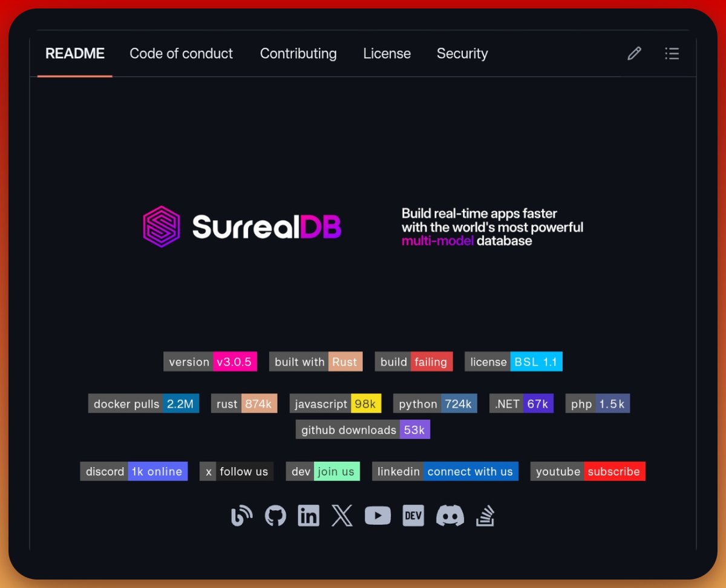This screenshot has height=588, width=726.
Task: Open the javascript 98k badge
Action: click(336, 403)
